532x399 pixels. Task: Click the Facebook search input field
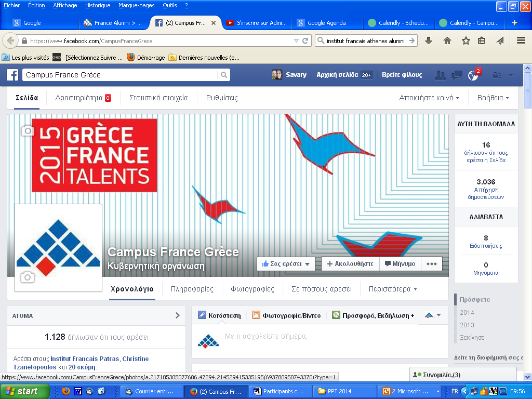coord(121,75)
